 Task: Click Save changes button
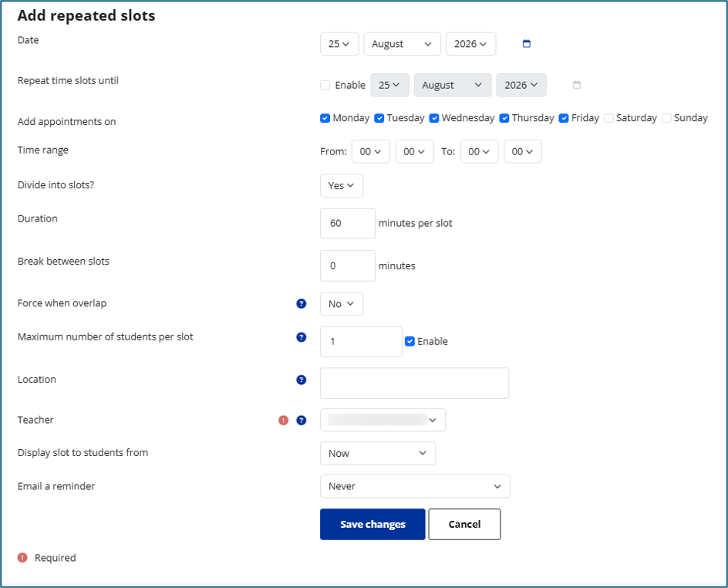[x=372, y=525]
